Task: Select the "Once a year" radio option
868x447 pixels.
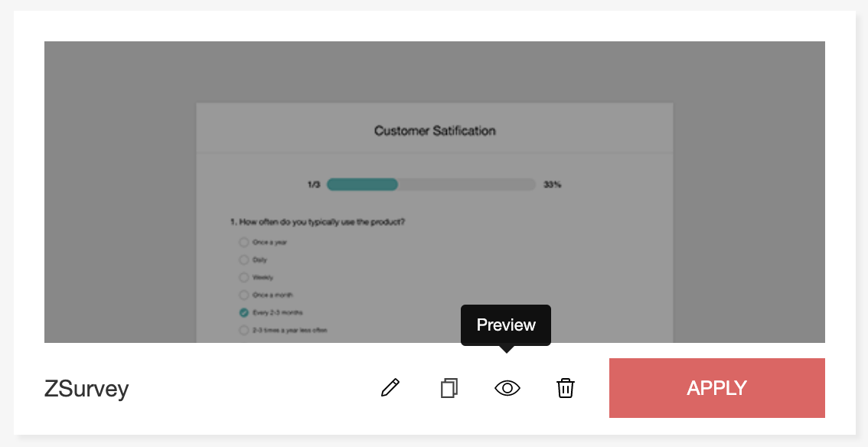Action: 244,242
